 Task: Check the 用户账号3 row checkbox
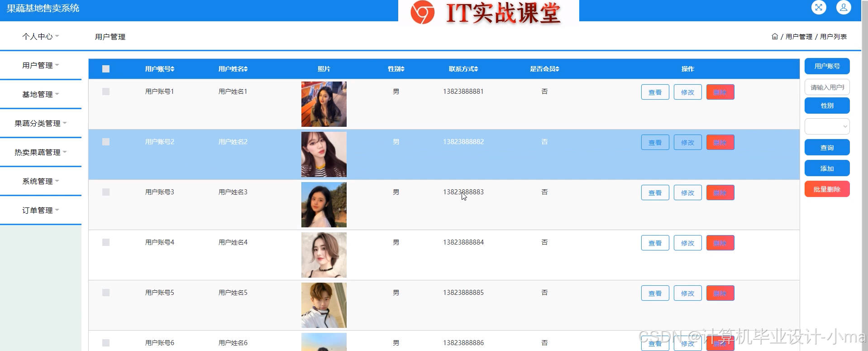tap(106, 192)
